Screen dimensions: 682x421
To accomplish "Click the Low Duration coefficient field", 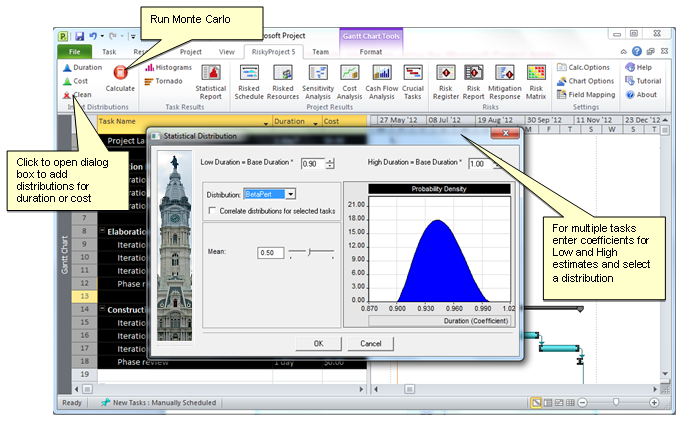I will (313, 164).
